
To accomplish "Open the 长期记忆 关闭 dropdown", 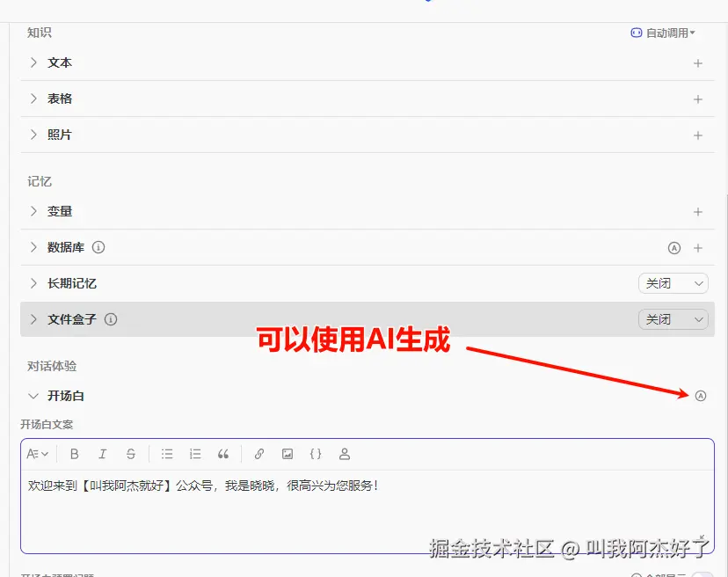I will (x=673, y=283).
